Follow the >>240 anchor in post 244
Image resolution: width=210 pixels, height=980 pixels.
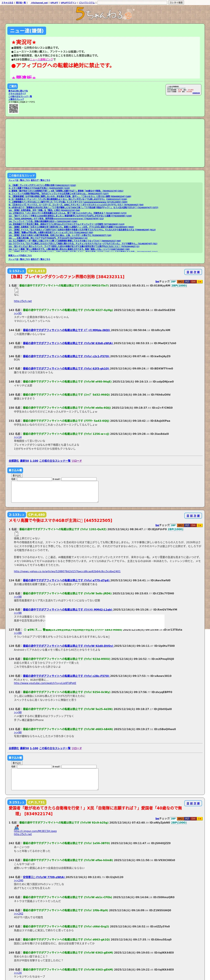coord(19,880)
